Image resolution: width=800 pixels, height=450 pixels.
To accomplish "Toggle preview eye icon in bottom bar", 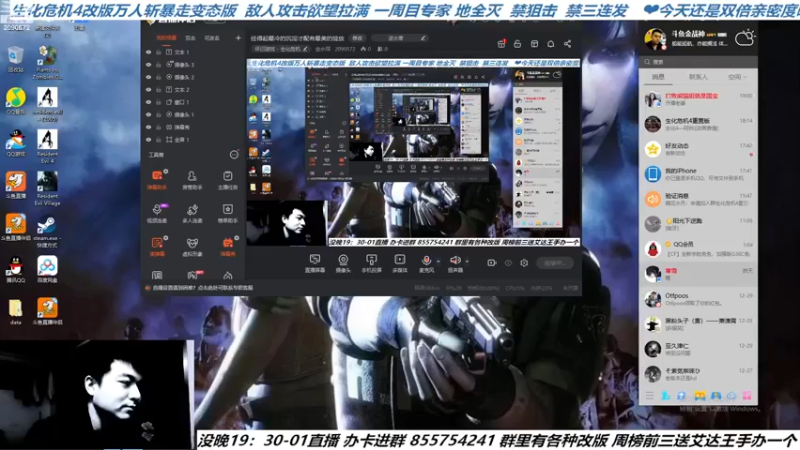I will [508, 263].
